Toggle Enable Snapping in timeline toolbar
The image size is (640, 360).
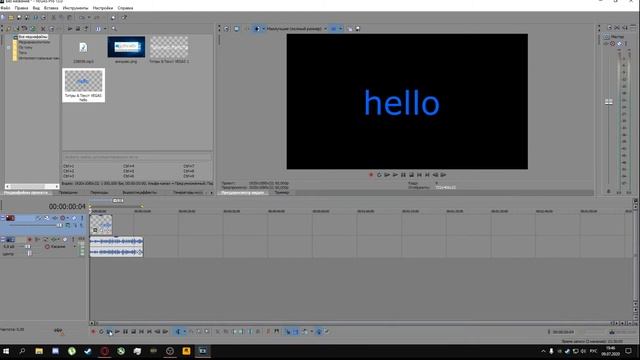[x=288, y=331]
